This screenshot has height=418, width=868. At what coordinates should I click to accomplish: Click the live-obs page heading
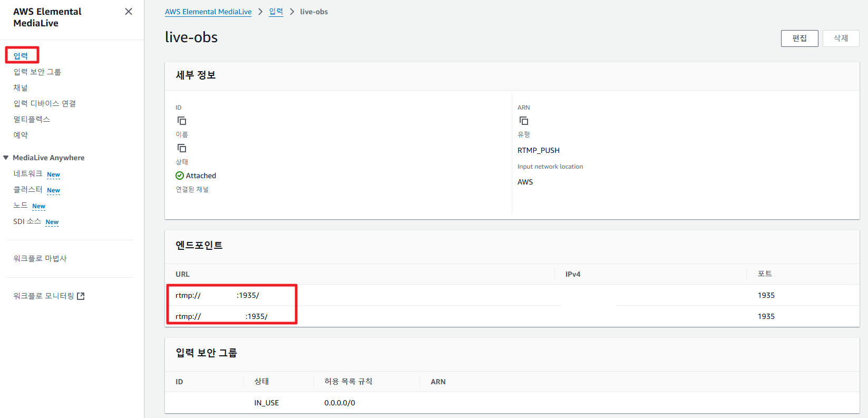coord(191,37)
